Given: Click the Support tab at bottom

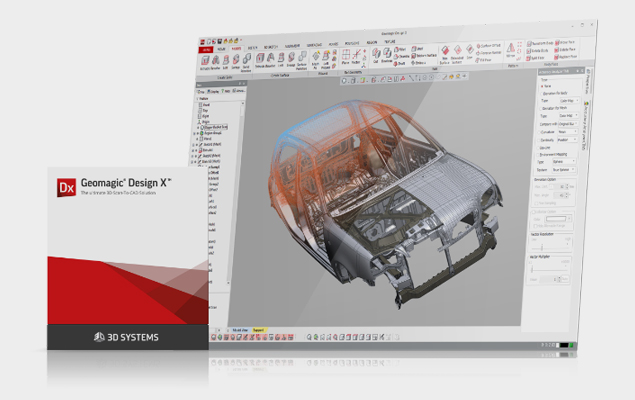Looking at the screenshot, I should coord(258,330).
